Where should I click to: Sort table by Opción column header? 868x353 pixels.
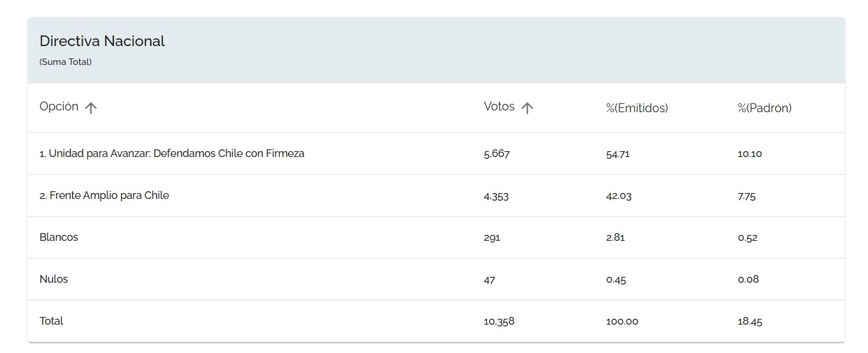59,107
